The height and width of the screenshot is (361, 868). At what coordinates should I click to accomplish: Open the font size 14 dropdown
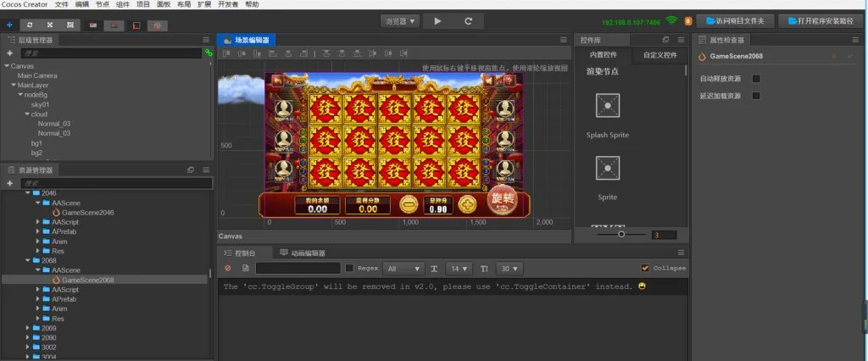(459, 269)
